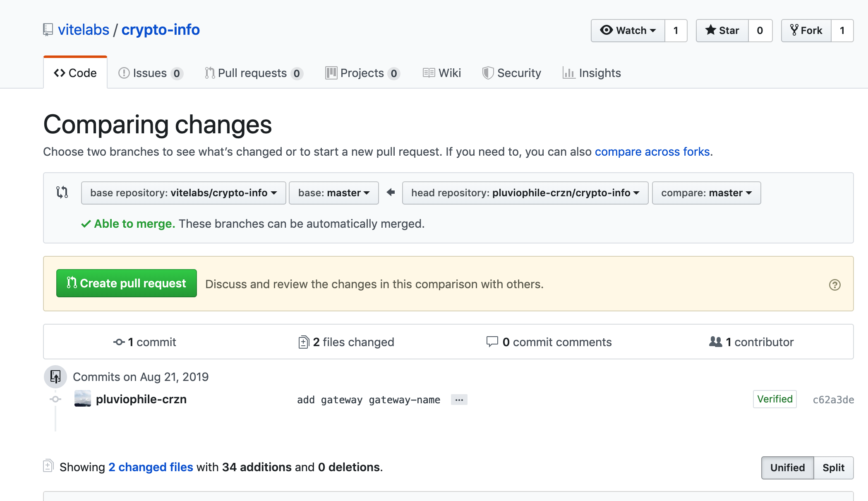Image resolution: width=868 pixels, height=501 pixels.
Task: Open the crypto-info repository link
Action: pos(161,30)
